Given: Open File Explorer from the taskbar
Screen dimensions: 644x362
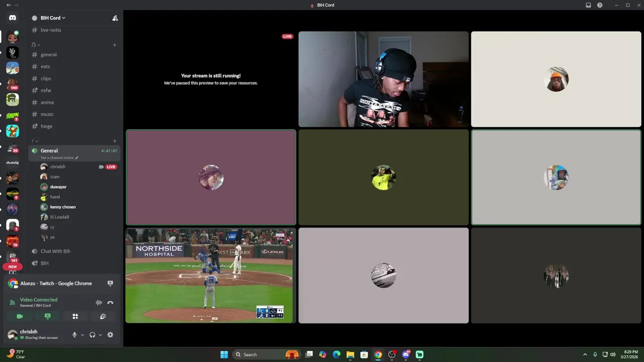Looking at the screenshot, I should 350,354.
